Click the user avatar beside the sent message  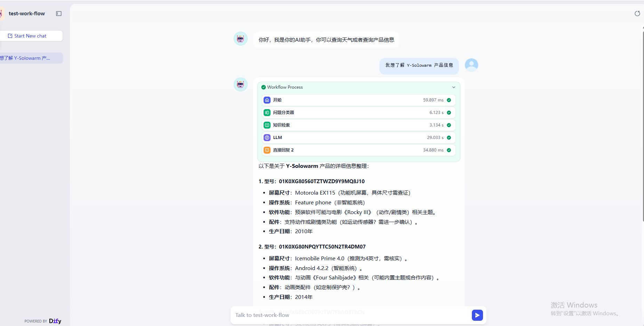[472, 65]
